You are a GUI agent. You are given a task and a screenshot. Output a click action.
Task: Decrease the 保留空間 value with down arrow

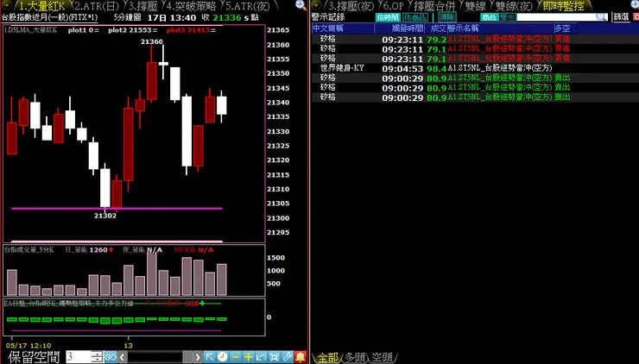tap(97, 360)
